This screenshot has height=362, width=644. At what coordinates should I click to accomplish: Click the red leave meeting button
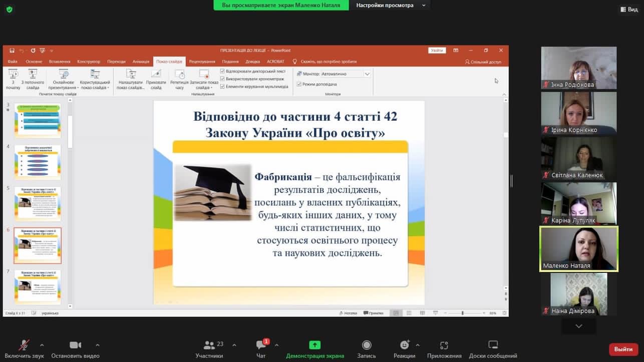point(623,349)
